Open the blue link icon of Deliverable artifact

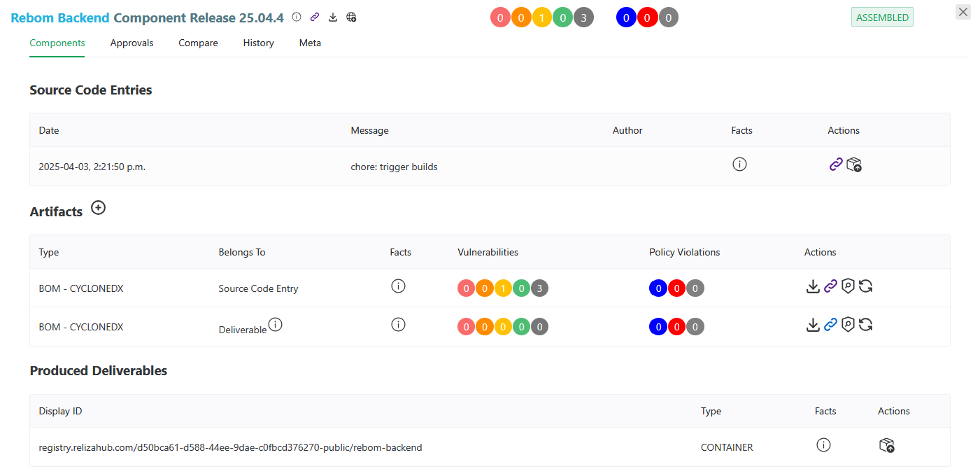pyautogui.click(x=830, y=324)
